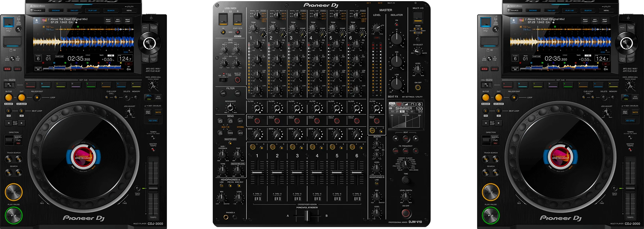Click MEMORY button on the left deck
This screenshot has width=644, height=229.
tap(136, 97)
